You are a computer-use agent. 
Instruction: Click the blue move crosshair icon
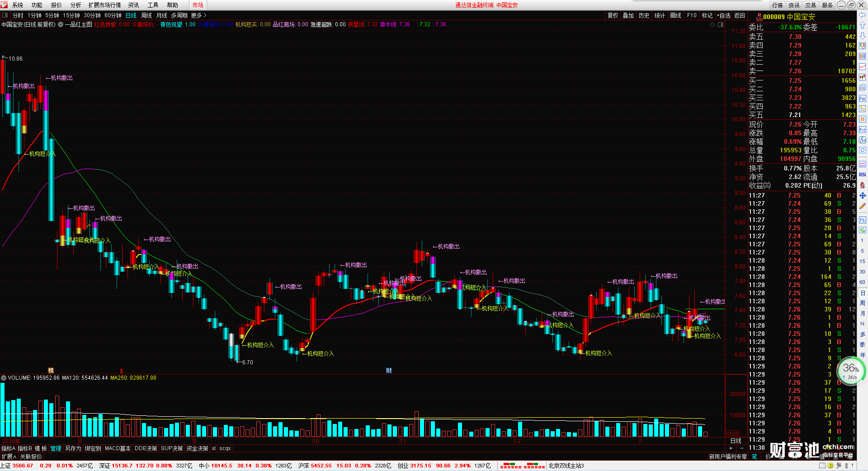[x=863, y=196]
